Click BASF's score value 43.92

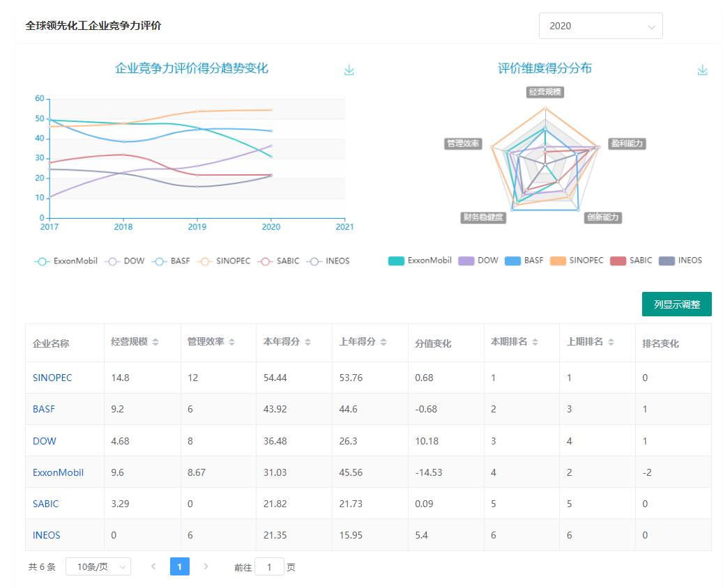pos(275,409)
